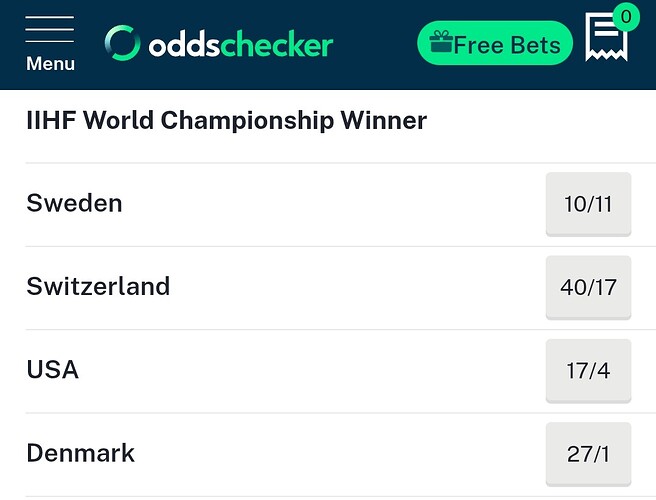Click the Switzerland team name
Image resolution: width=656 pixels, height=500 pixels.
98,287
